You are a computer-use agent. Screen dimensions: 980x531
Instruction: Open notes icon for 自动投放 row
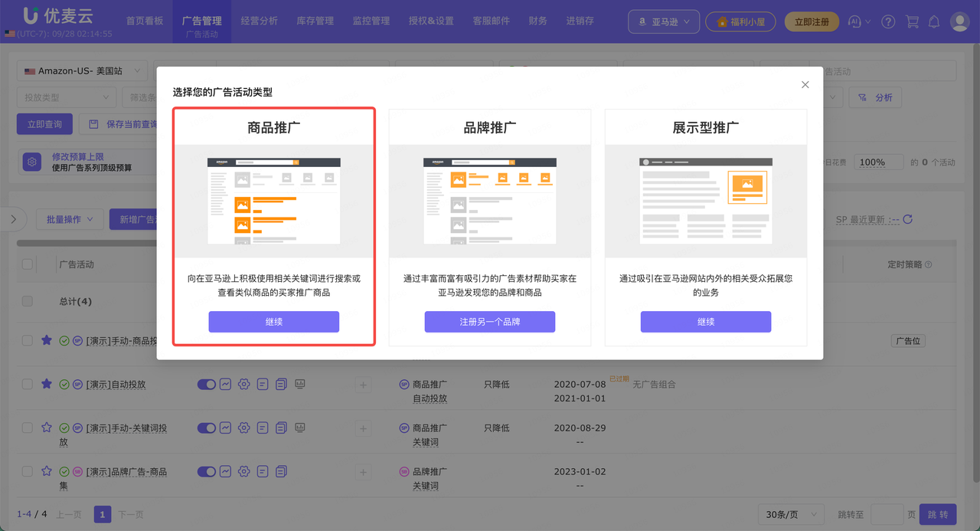(263, 384)
